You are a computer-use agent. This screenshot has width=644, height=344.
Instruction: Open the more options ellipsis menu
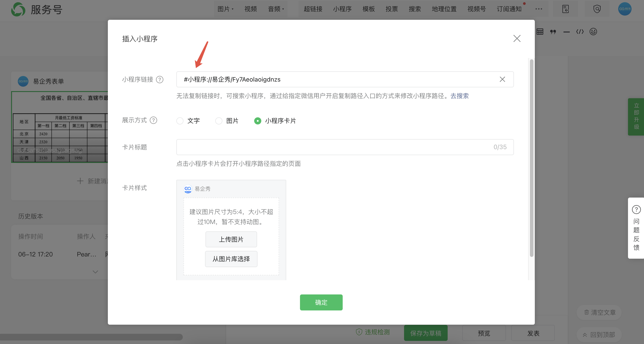[x=539, y=9]
